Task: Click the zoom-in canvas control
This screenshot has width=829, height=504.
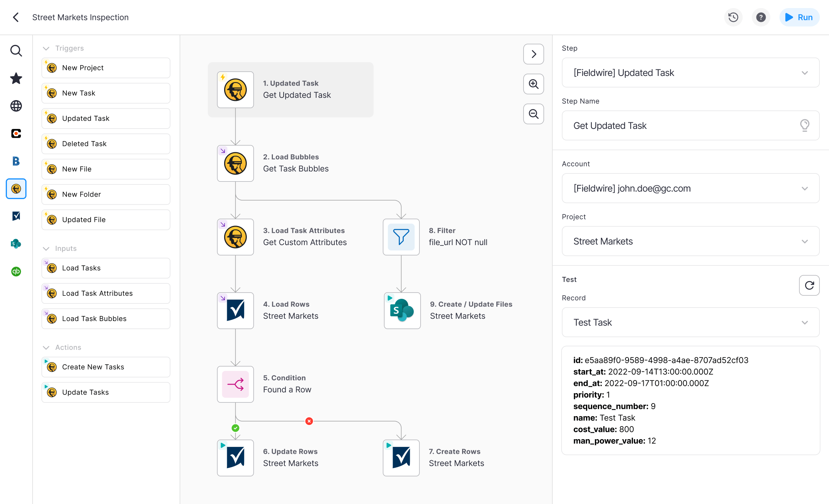Action: point(533,84)
